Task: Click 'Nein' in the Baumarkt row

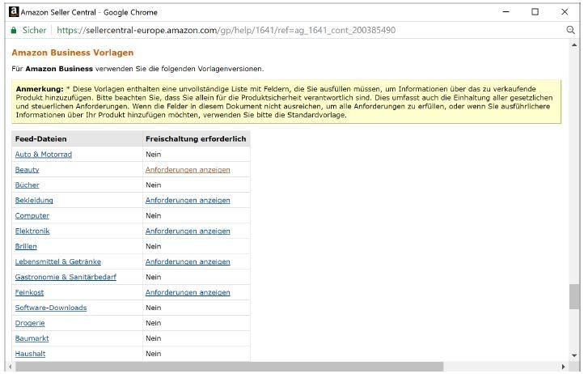Action: [x=154, y=338]
